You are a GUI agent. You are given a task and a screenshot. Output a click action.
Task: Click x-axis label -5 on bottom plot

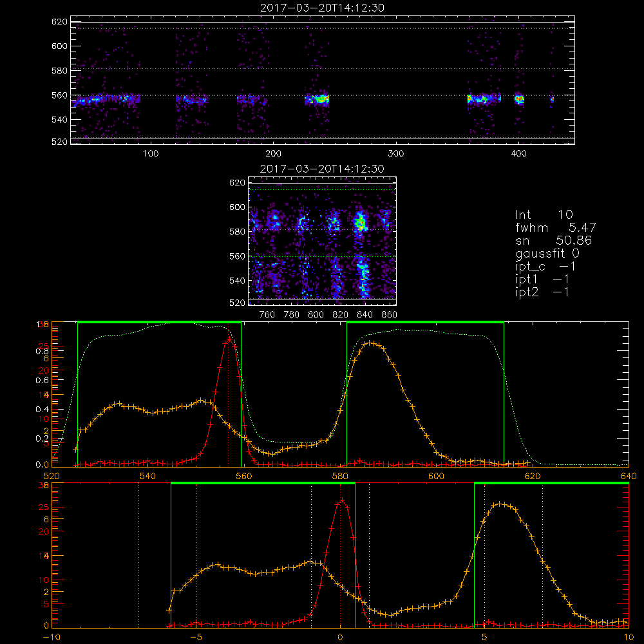pyautogui.click(x=196, y=637)
